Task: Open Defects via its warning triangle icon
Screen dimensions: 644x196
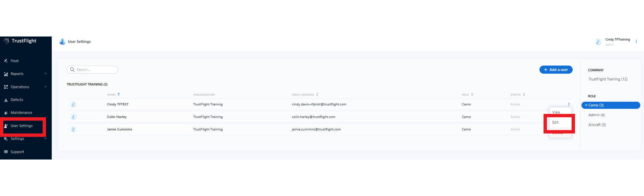Action: (6, 100)
